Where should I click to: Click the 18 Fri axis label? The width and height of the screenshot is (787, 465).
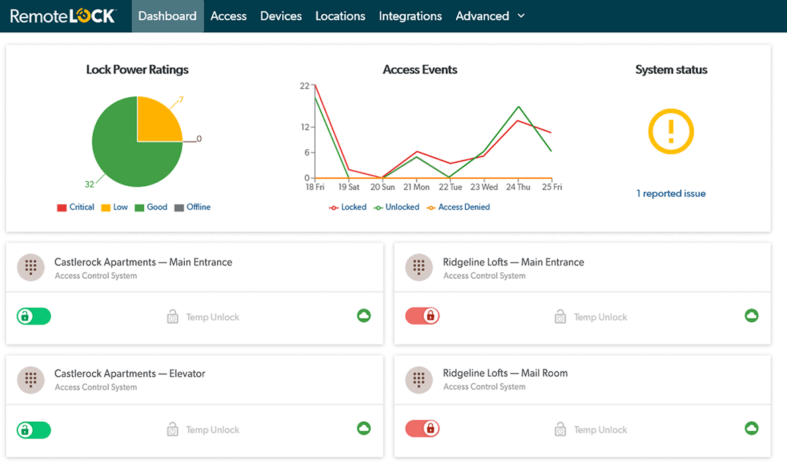pos(315,187)
